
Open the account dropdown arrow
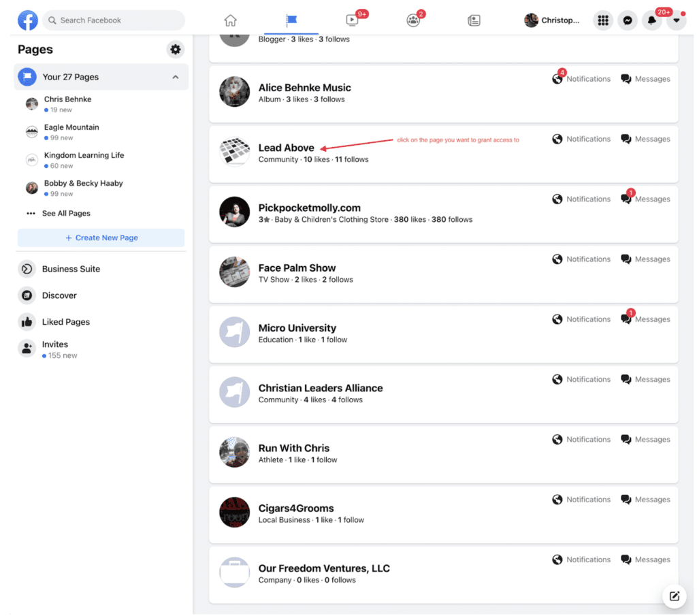676,20
